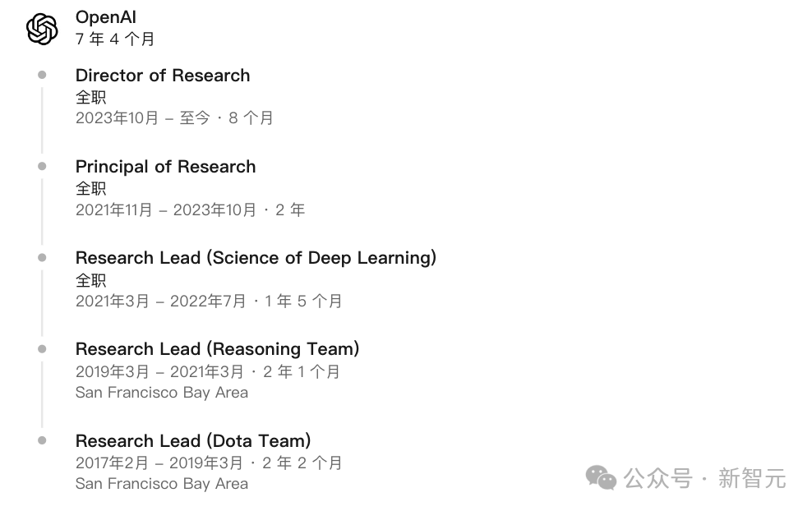Select the Principal of Research timeline bullet
The height and width of the screenshot is (511, 812).
click(42, 166)
